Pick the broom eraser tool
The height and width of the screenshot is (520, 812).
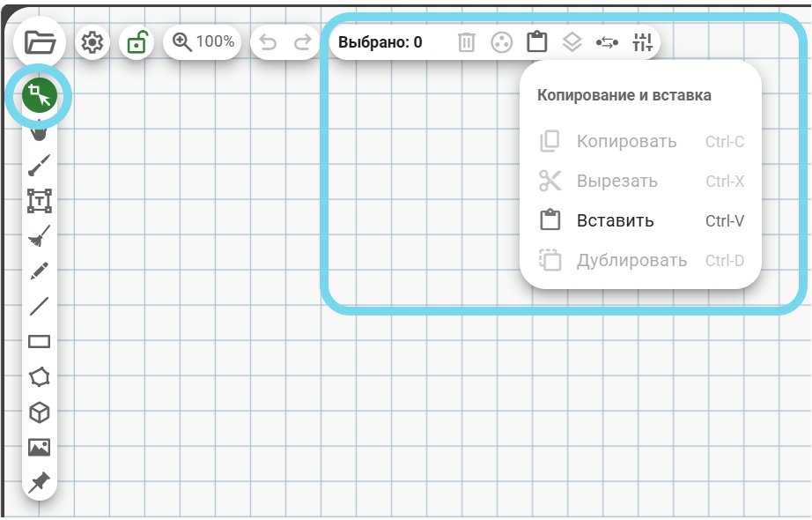[x=39, y=235]
